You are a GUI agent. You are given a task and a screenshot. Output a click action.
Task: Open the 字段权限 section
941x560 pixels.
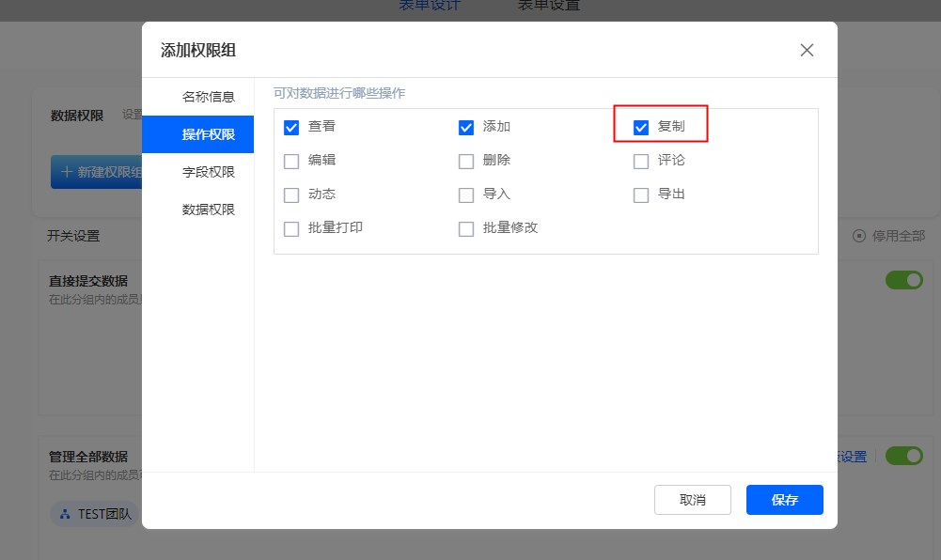(x=208, y=172)
